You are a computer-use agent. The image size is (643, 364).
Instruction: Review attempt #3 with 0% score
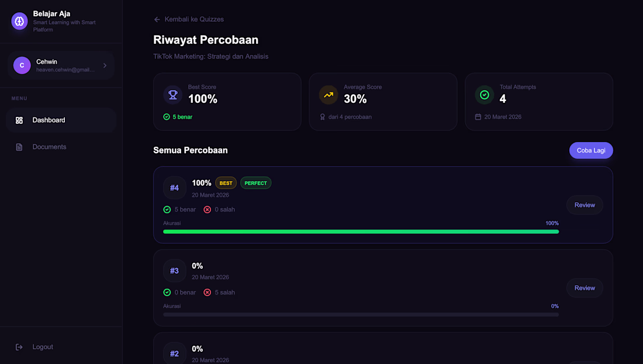[x=585, y=288]
